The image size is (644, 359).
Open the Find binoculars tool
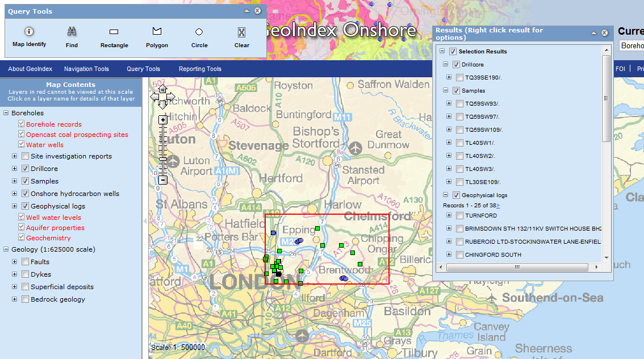click(72, 37)
